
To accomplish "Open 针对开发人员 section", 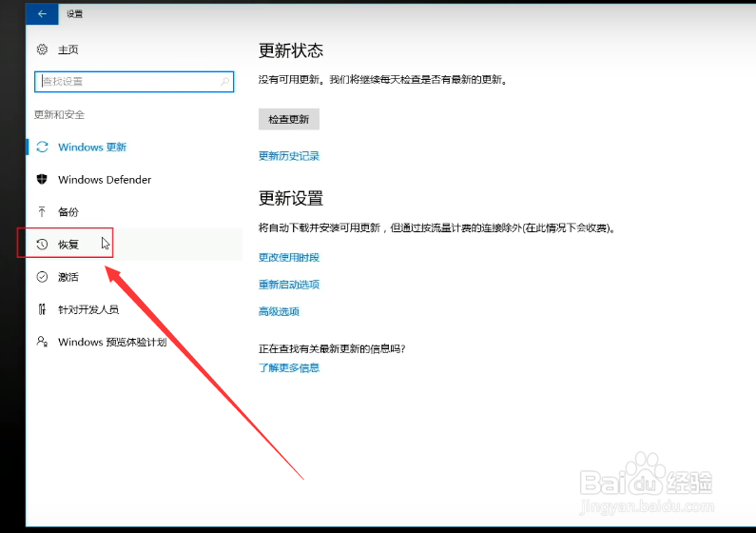I will tap(88, 309).
